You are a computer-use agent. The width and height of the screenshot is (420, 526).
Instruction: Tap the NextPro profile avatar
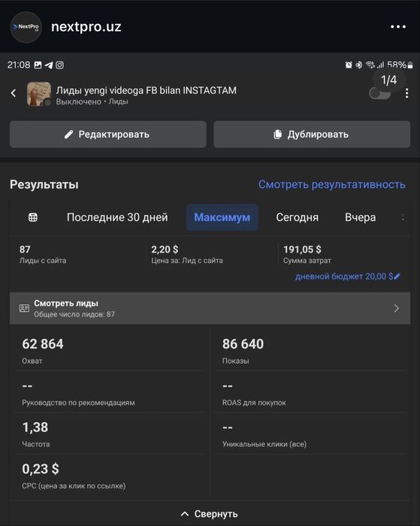click(x=26, y=27)
